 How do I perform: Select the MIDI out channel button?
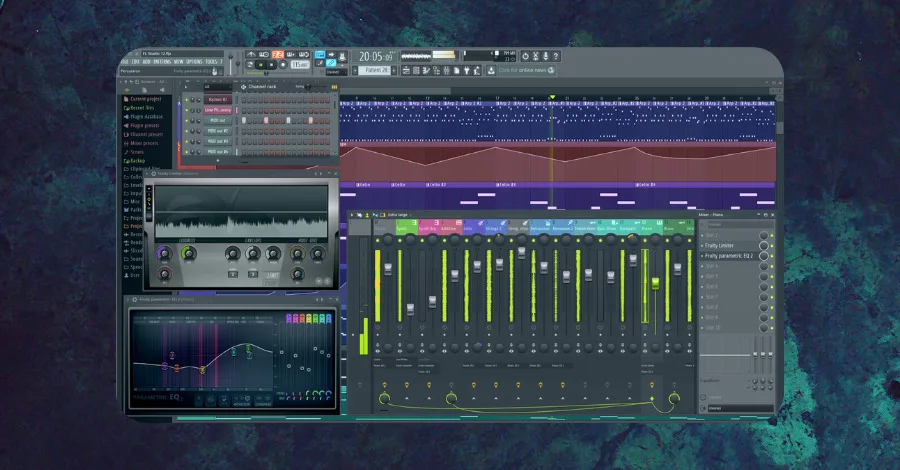click(218, 121)
